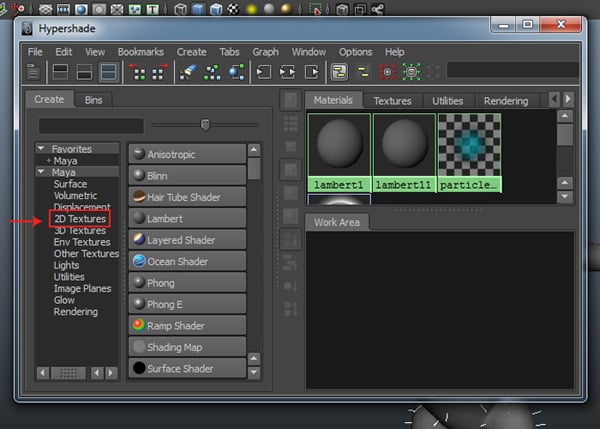Switch to the Textures tab

click(x=392, y=101)
